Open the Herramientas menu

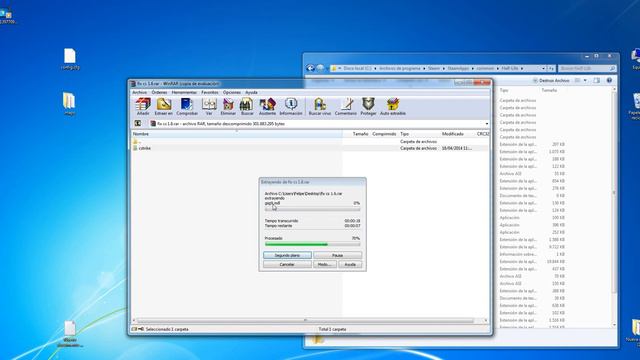coord(184,93)
